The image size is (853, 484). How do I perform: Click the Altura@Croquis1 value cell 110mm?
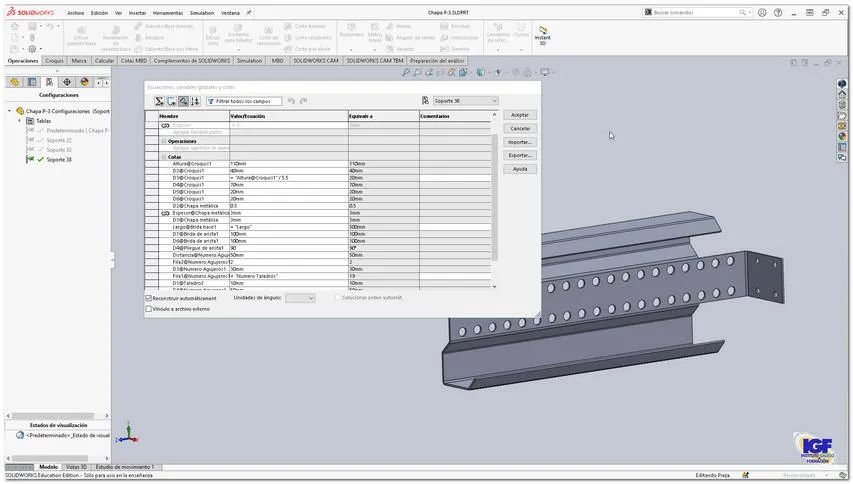[x=289, y=164]
